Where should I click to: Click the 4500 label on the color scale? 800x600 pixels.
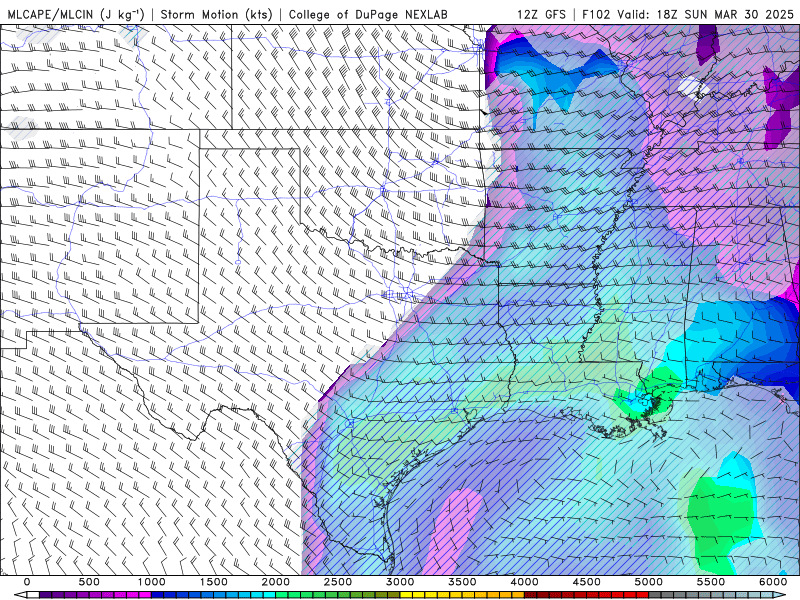coord(587,582)
